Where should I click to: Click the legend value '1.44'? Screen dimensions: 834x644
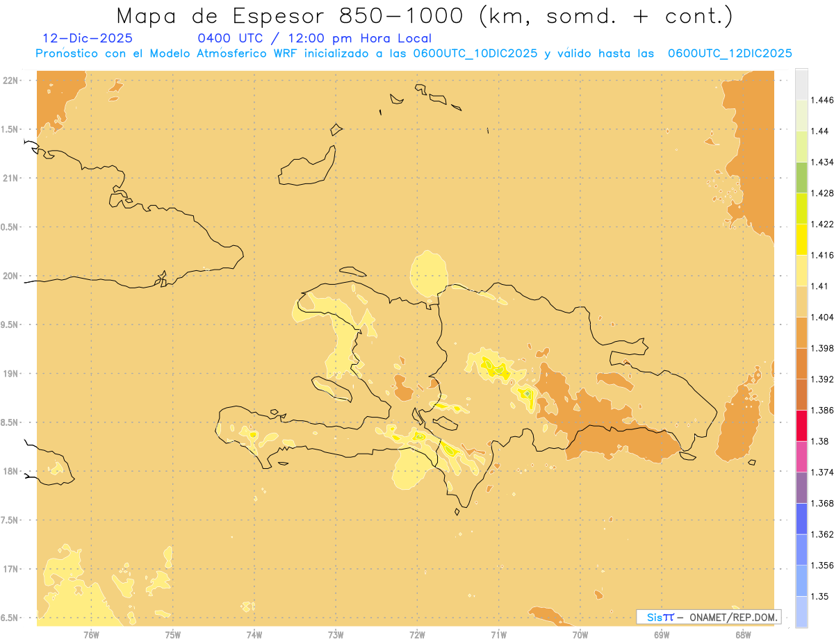820,131
